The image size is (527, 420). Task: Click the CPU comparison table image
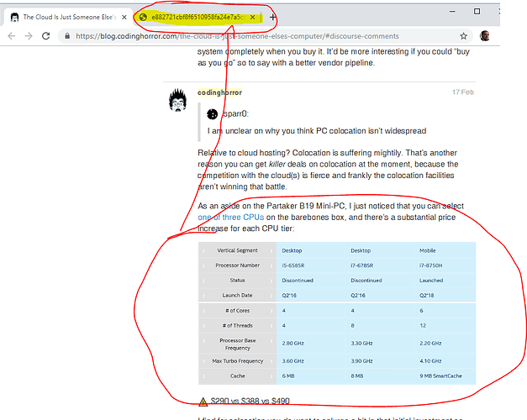click(x=337, y=313)
